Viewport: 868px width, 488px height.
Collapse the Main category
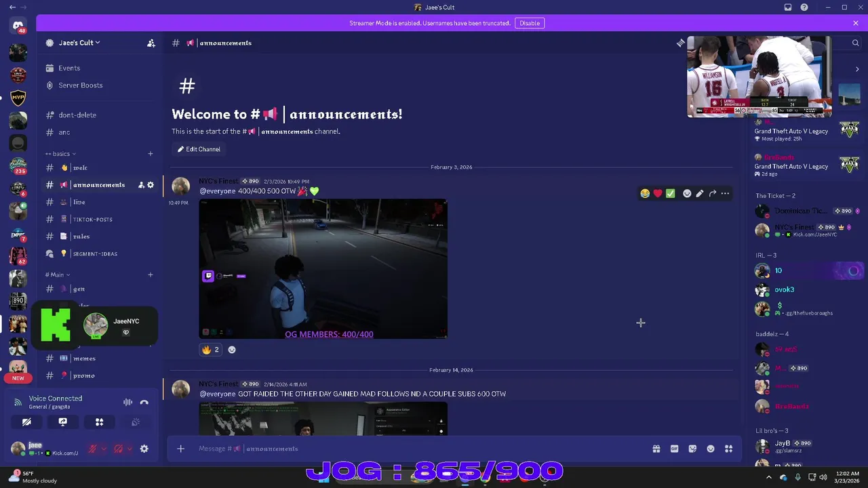click(x=58, y=274)
